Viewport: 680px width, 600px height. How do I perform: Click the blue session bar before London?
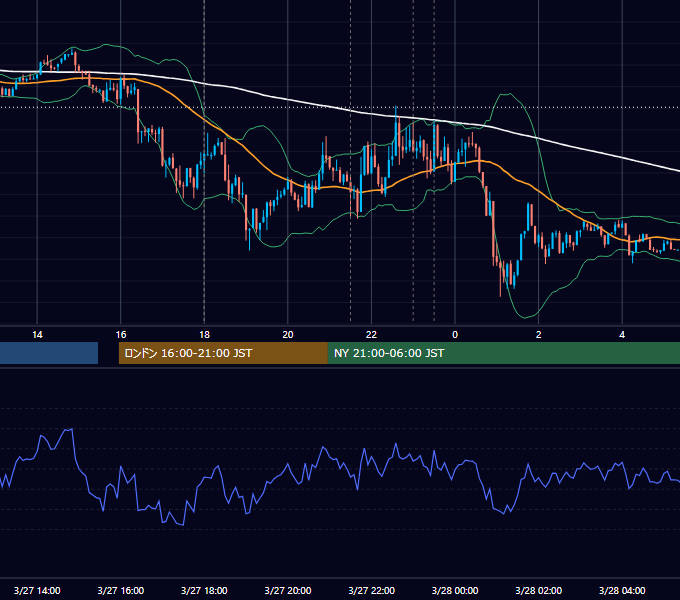tap(49, 353)
